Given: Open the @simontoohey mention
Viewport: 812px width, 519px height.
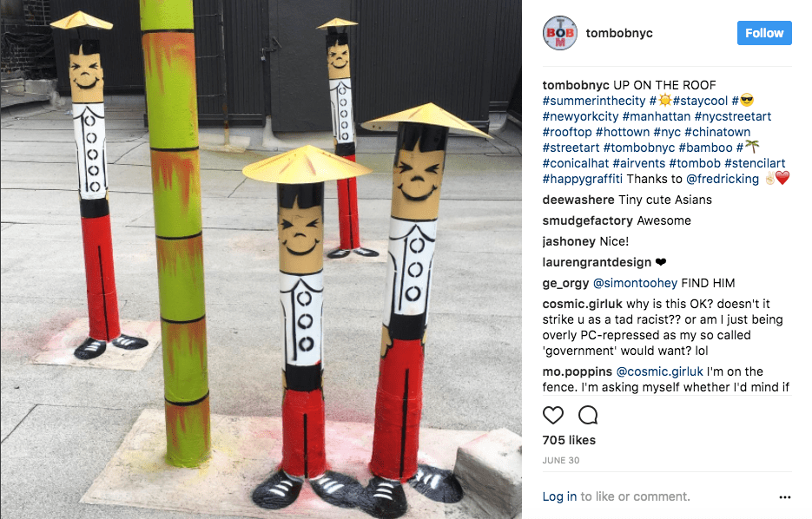Looking at the screenshot, I should [x=635, y=283].
